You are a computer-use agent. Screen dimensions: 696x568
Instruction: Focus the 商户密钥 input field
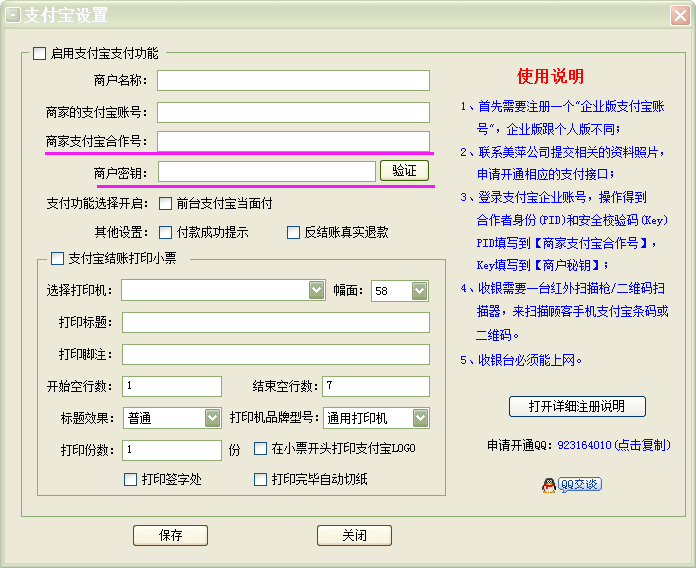(267, 172)
